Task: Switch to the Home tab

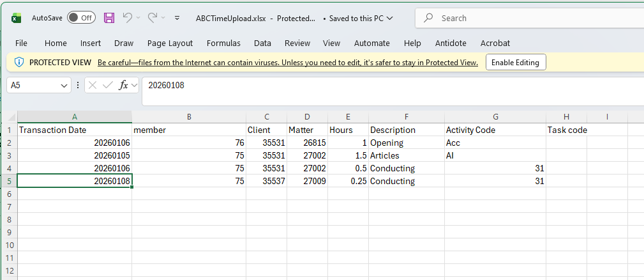Action: tap(56, 43)
